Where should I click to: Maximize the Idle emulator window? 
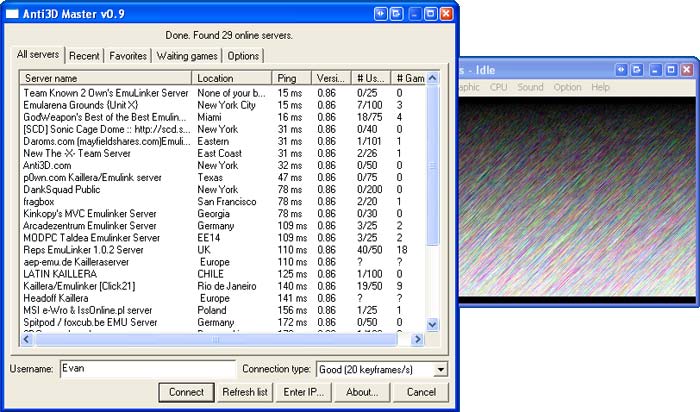(x=671, y=70)
